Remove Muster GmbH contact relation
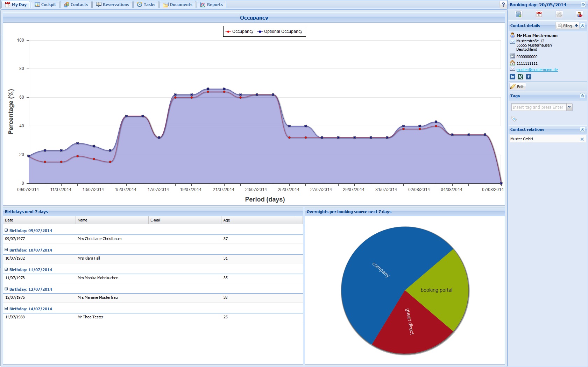Viewport: 588px width, 367px height. pyautogui.click(x=582, y=139)
